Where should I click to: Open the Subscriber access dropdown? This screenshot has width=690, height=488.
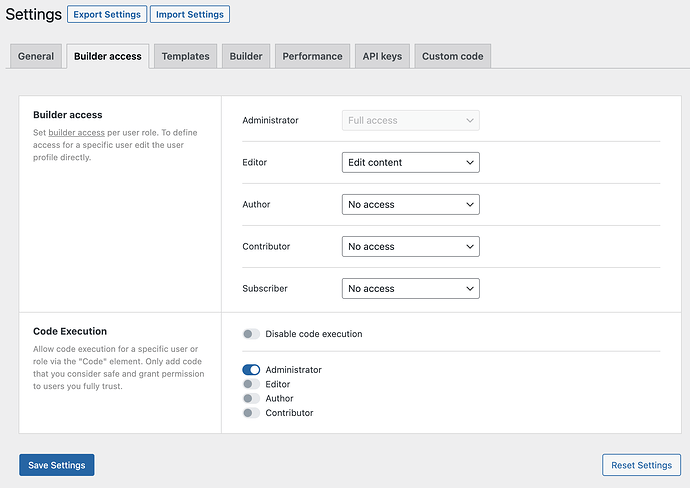tap(410, 288)
